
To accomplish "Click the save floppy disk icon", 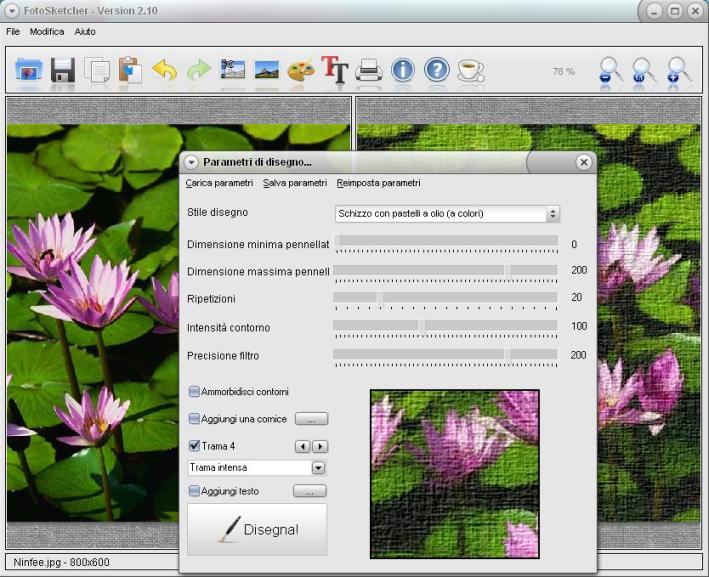I will click(x=63, y=70).
